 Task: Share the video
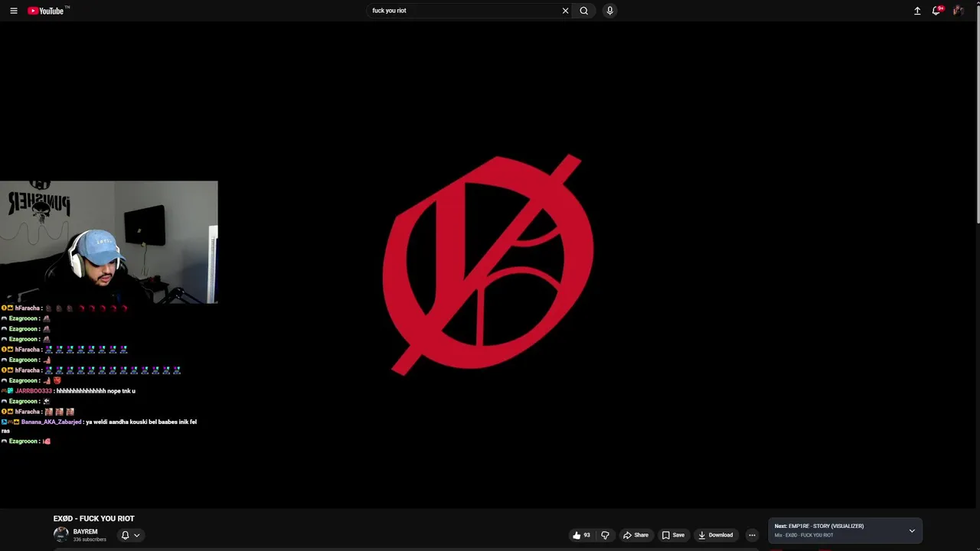coord(635,535)
